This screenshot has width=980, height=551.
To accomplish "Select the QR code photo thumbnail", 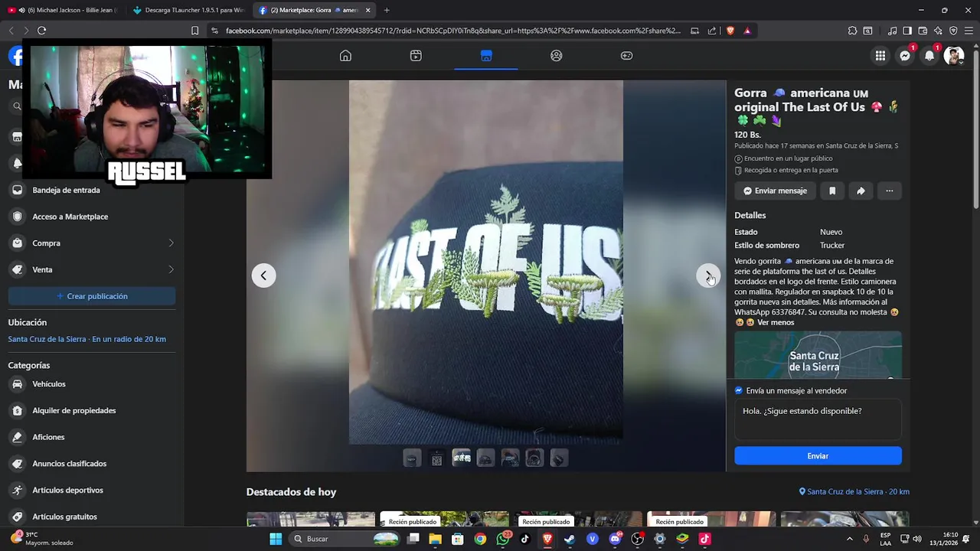I will coord(436,458).
